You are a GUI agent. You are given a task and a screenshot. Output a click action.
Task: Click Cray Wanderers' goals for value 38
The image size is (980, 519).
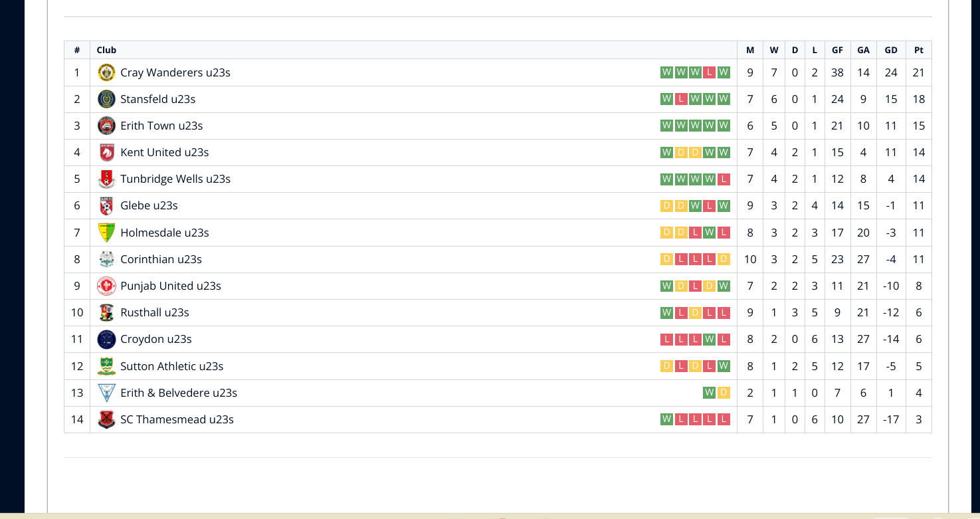tap(837, 72)
